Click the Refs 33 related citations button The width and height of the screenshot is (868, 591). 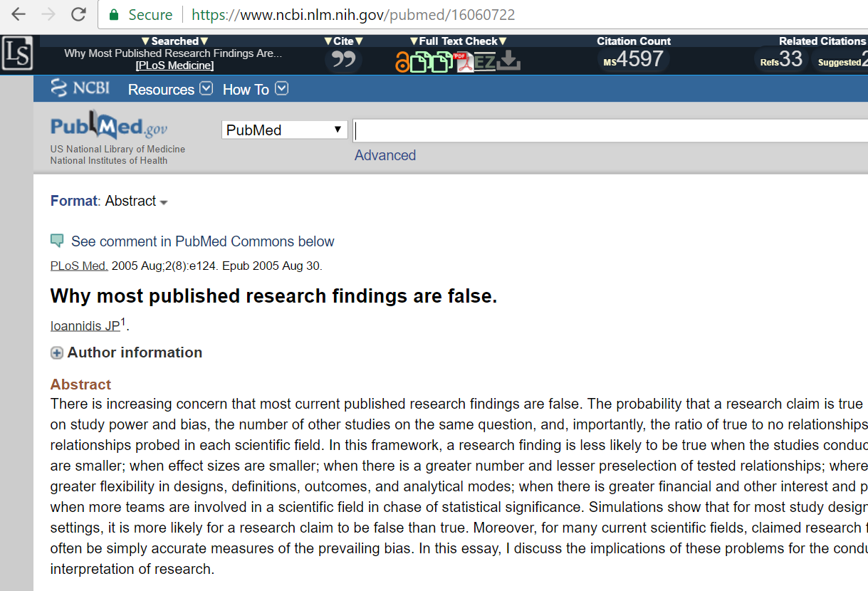click(781, 60)
